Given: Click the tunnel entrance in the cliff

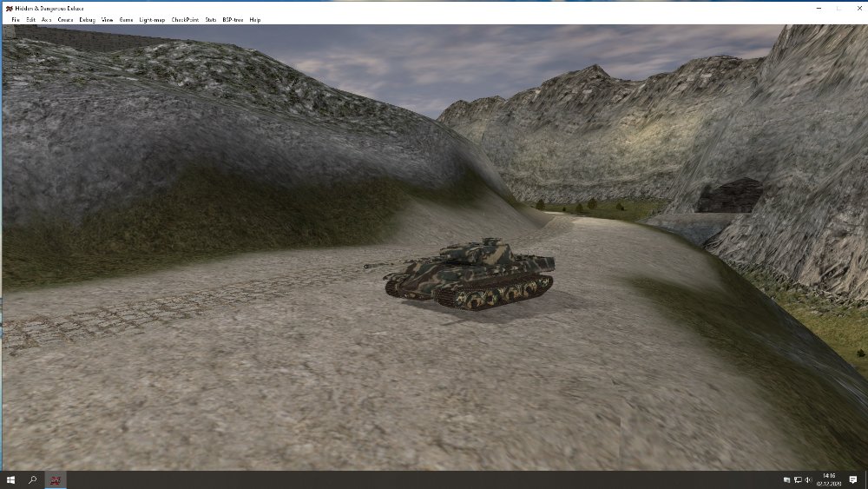Looking at the screenshot, I should (730, 196).
